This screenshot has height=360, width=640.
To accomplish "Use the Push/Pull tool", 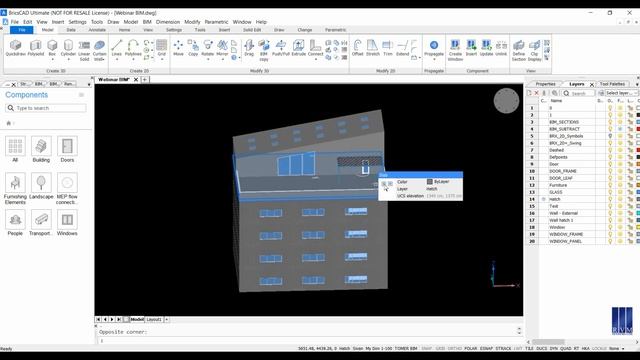I will [x=281, y=48].
